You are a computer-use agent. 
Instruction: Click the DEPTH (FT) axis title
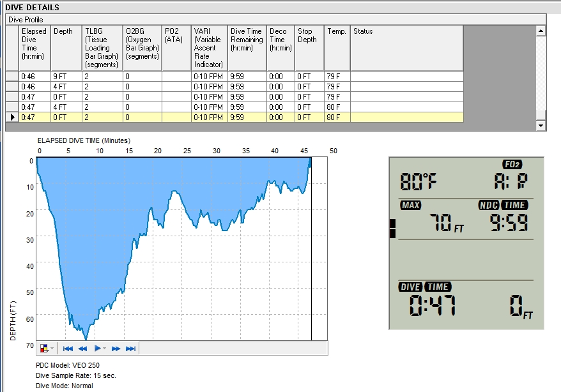(13, 321)
